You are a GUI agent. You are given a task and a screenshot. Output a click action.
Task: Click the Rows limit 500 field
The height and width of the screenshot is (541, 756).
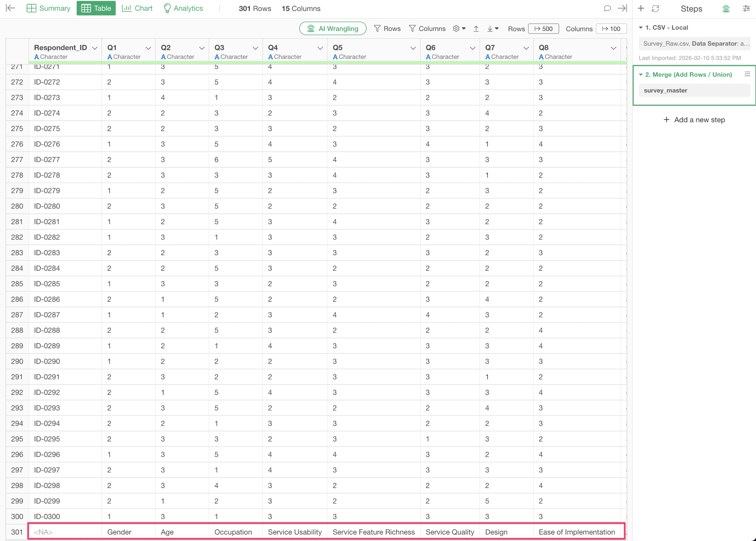tap(543, 29)
